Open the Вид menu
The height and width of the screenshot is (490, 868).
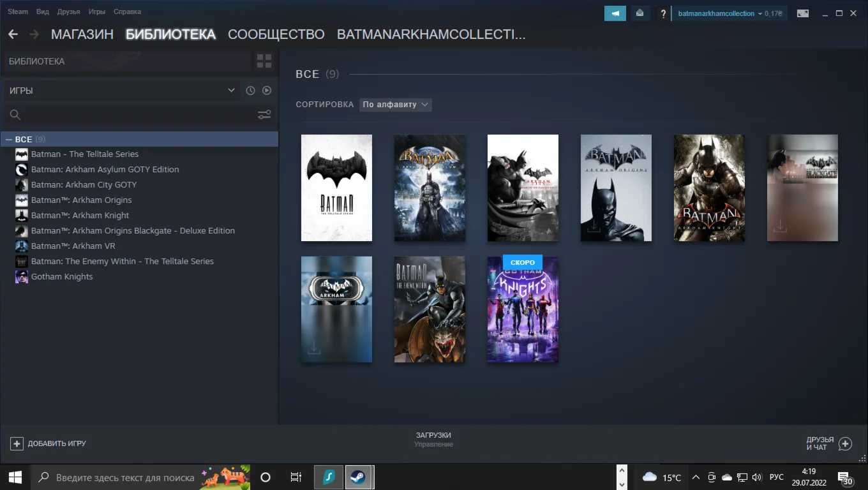click(x=43, y=11)
